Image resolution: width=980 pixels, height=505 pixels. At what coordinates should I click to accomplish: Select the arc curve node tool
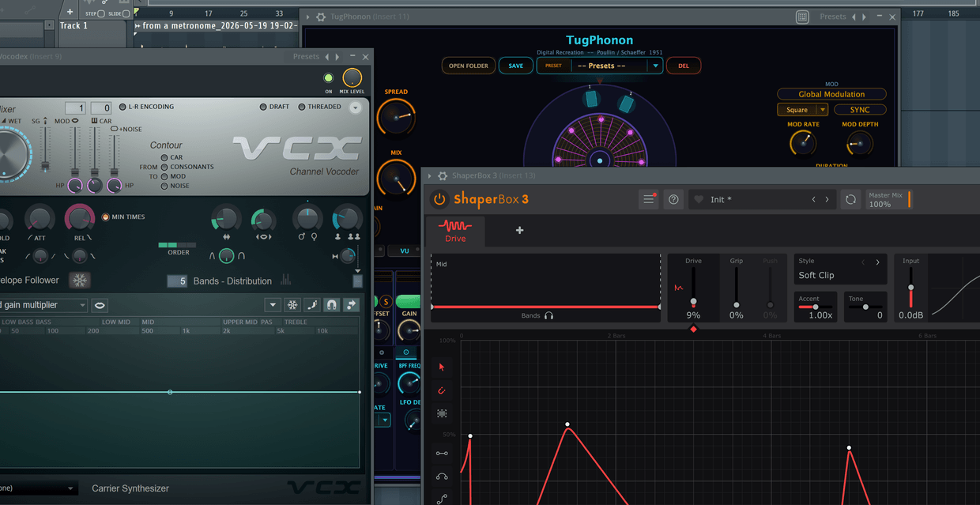click(x=442, y=477)
